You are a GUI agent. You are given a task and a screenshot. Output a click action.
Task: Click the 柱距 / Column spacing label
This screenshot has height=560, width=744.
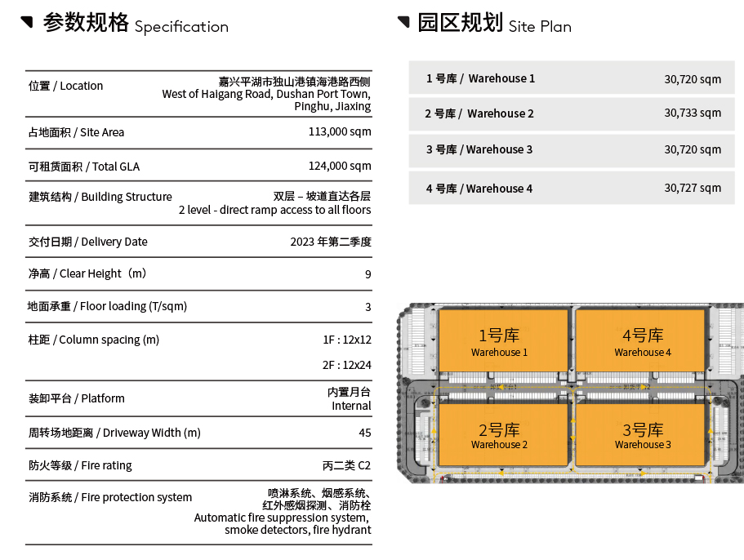tap(94, 340)
